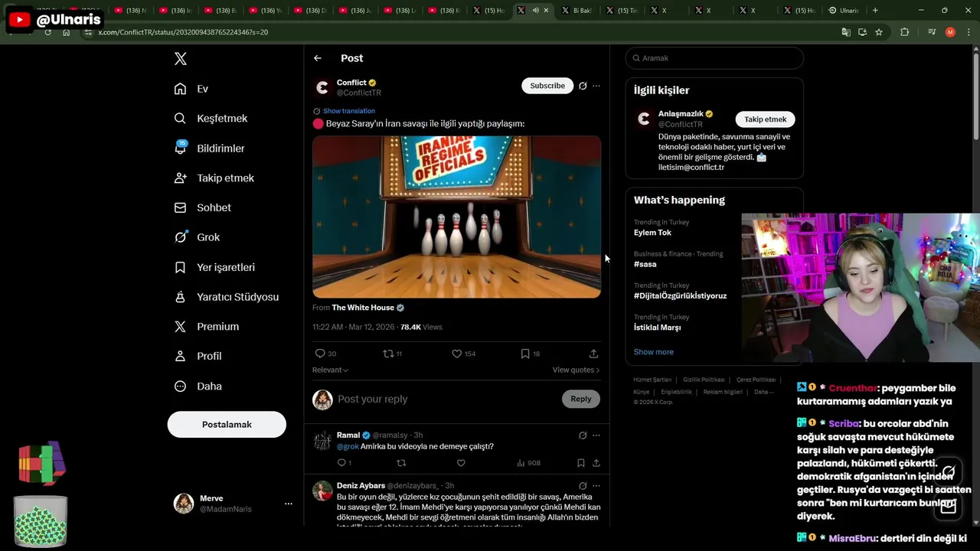
Task: Click the Reply button
Action: pyautogui.click(x=581, y=399)
